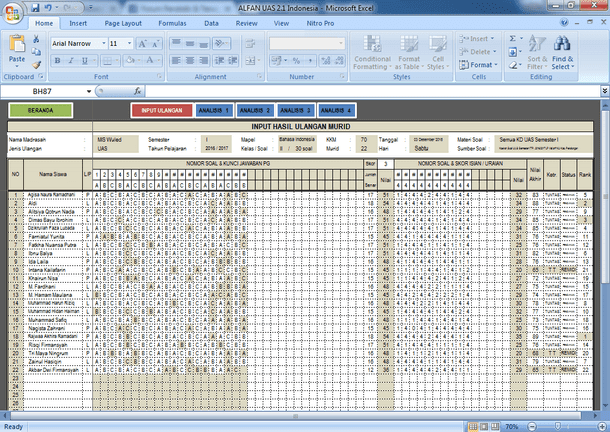Image resolution: width=610 pixels, height=432 pixels.
Task: Open the Data ribbon tab
Action: coord(211,23)
